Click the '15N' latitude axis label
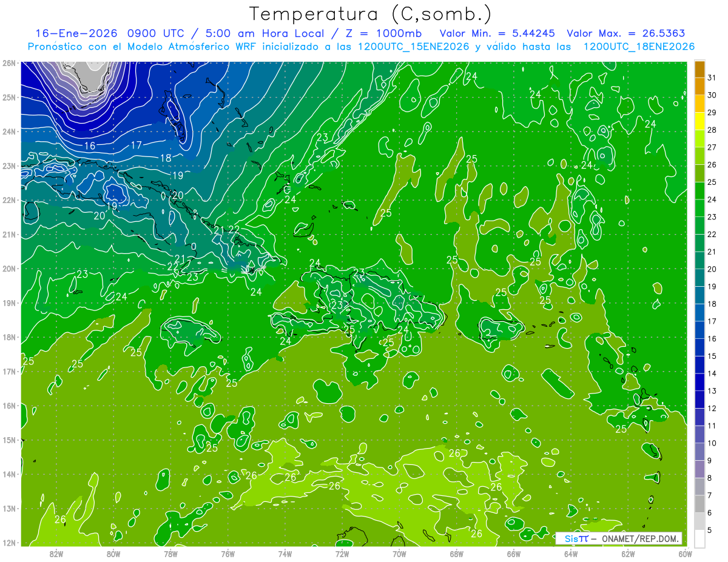This screenshot has height=562, width=728. (8, 440)
